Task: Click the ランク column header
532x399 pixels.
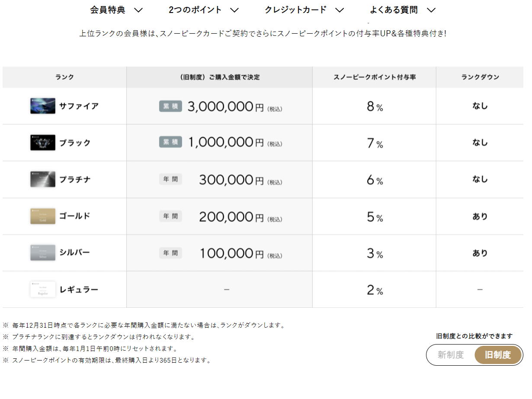Action: (64, 77)
